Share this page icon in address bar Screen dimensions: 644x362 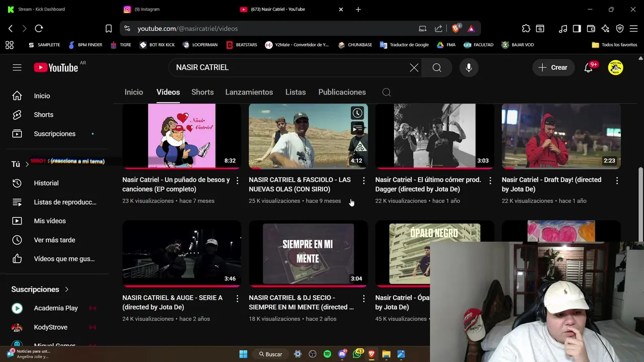pos(438,29)
